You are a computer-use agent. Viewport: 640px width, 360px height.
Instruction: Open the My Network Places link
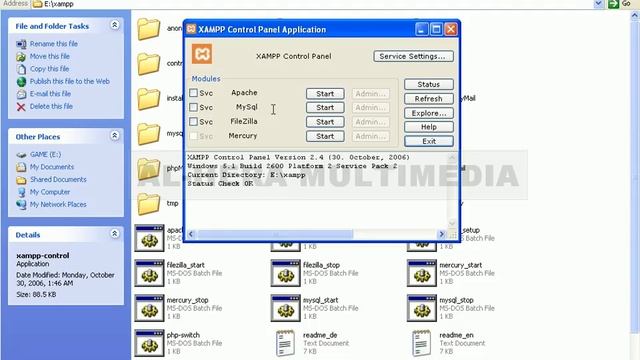pos(58,204)
